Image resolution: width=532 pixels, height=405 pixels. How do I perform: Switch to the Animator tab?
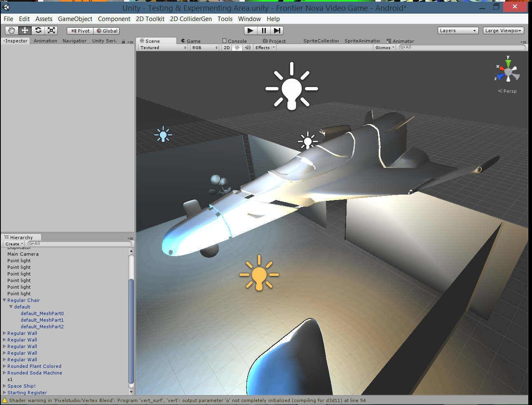(401, 41)
